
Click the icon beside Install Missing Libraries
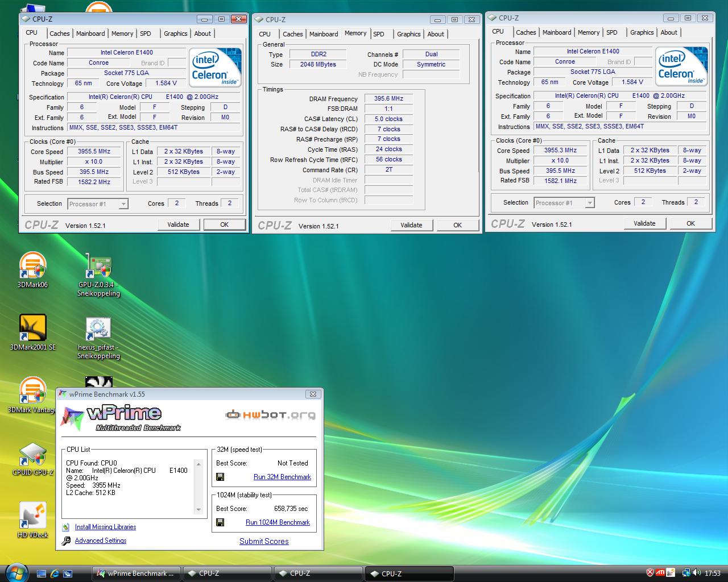pyautogui.click(x=66, y=527)
